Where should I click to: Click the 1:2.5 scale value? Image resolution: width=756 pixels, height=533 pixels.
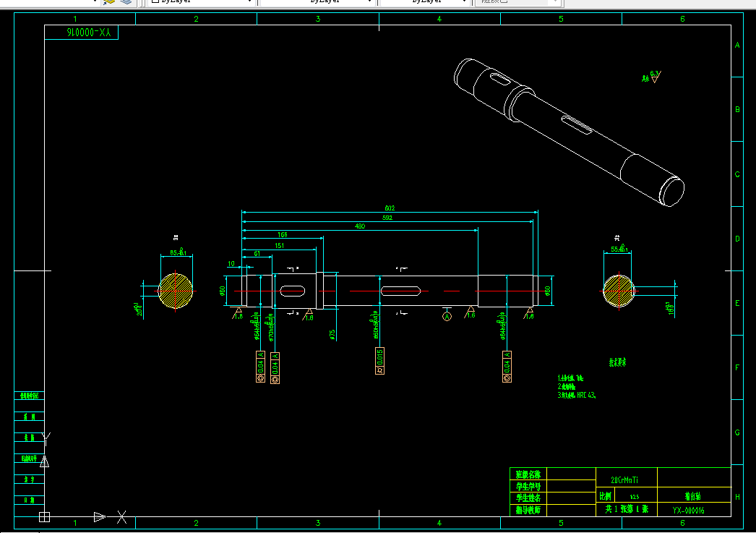[635, 497]
